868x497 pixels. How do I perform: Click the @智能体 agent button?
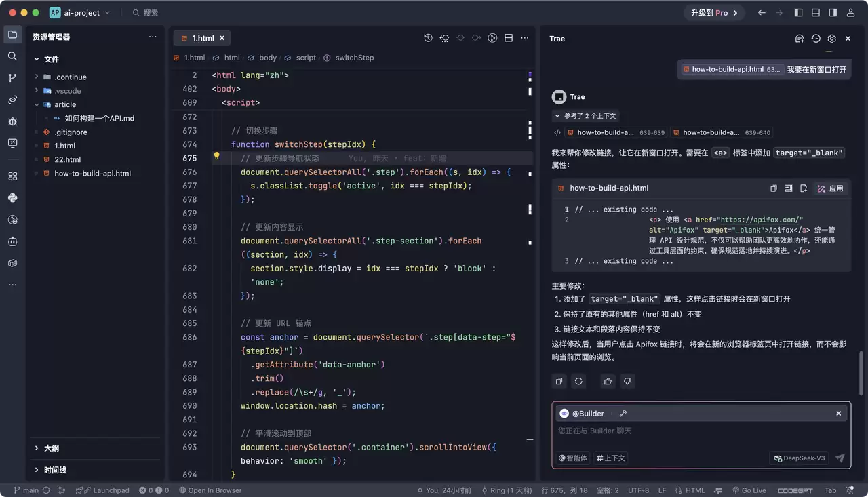coord(573,458)
